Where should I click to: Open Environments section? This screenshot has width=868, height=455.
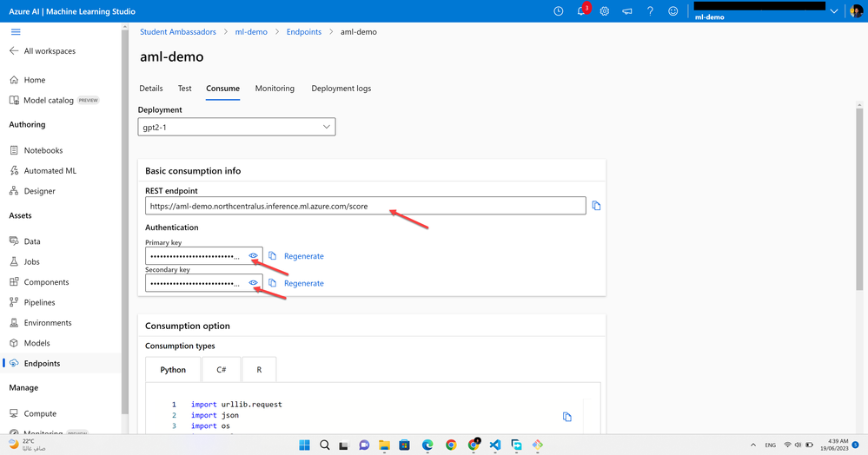coord(41,323)
